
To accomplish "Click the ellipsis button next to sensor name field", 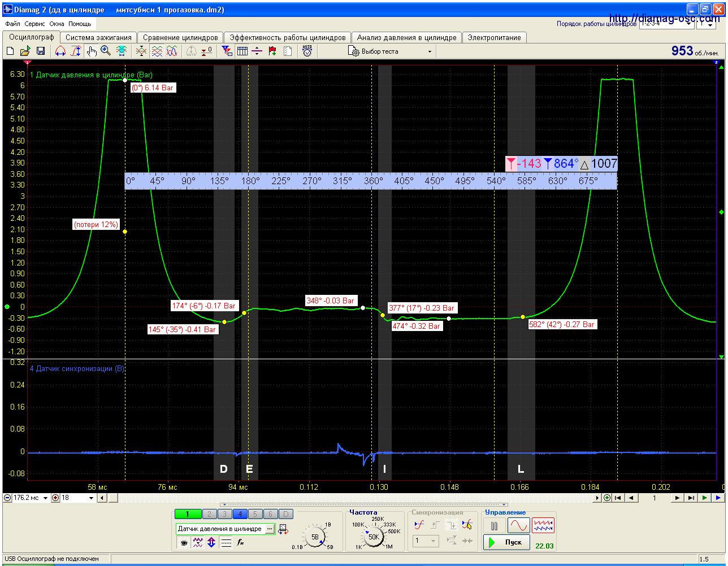I will (270, 529).
